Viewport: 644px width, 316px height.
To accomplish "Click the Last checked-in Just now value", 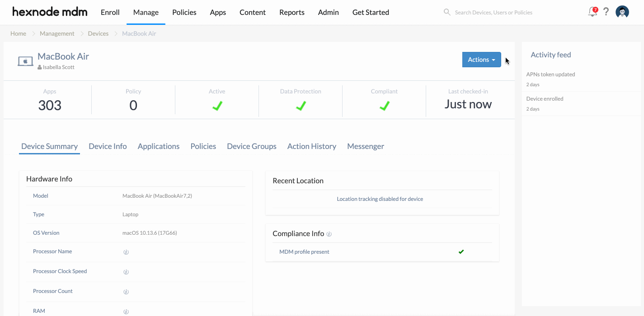I will click(x=468, y=104).
